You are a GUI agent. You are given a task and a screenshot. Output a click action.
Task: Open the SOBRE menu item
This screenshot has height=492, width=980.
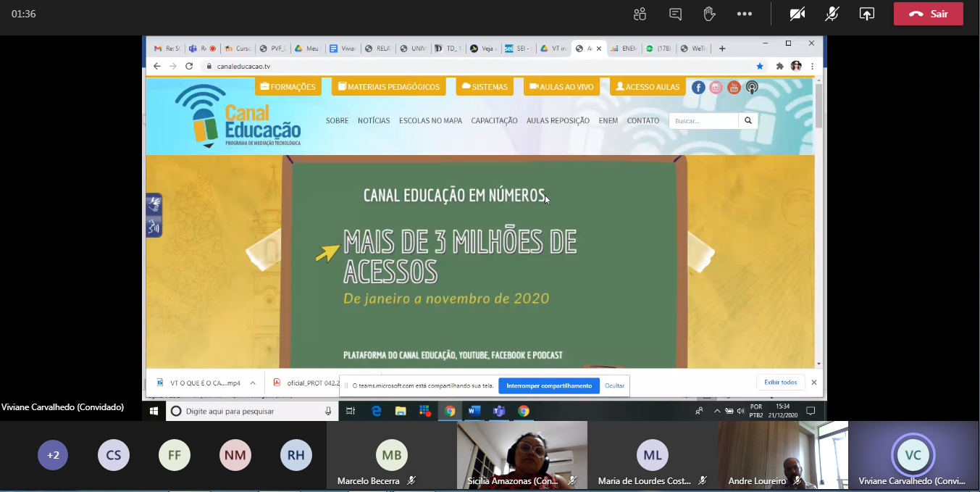pyautogui.click(x=337, y=121)
